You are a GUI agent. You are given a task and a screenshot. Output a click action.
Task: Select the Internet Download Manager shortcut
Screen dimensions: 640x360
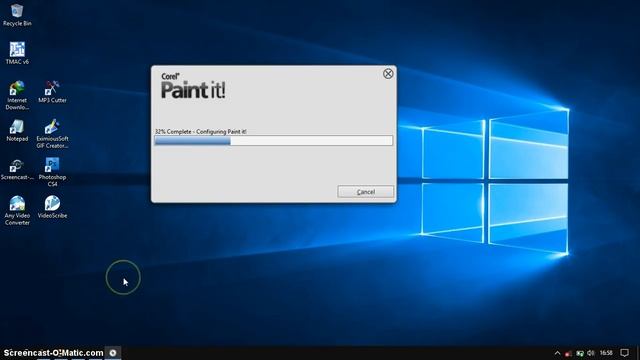click(17, 96)
